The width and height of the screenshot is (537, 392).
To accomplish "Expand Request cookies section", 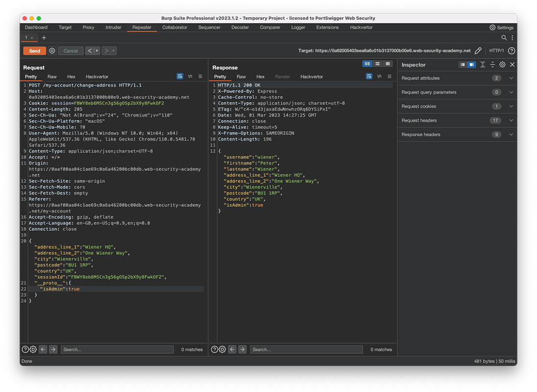I will pyautogui.click(x=458, y=106).
